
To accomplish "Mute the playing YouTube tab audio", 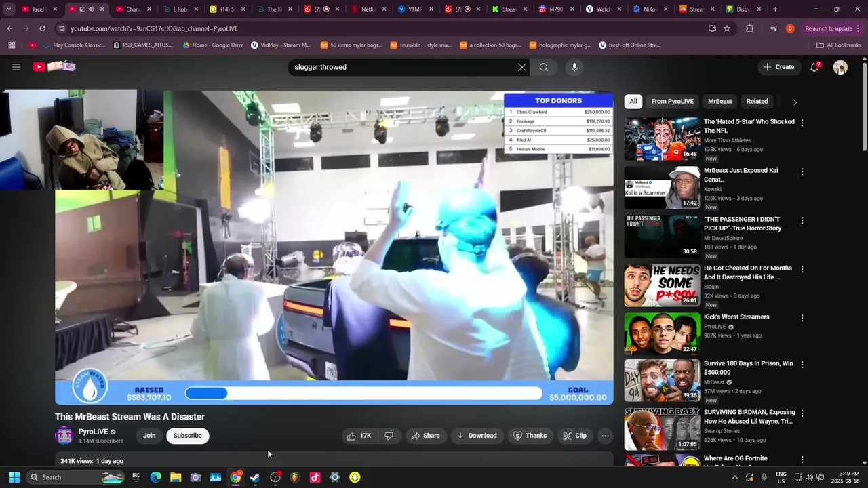I will pyautogui.click(x=91, y=9).
